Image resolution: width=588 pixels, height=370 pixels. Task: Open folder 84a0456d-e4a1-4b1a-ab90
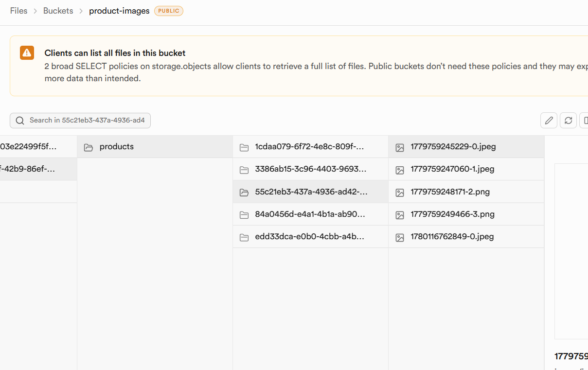(x=310, y=214)
